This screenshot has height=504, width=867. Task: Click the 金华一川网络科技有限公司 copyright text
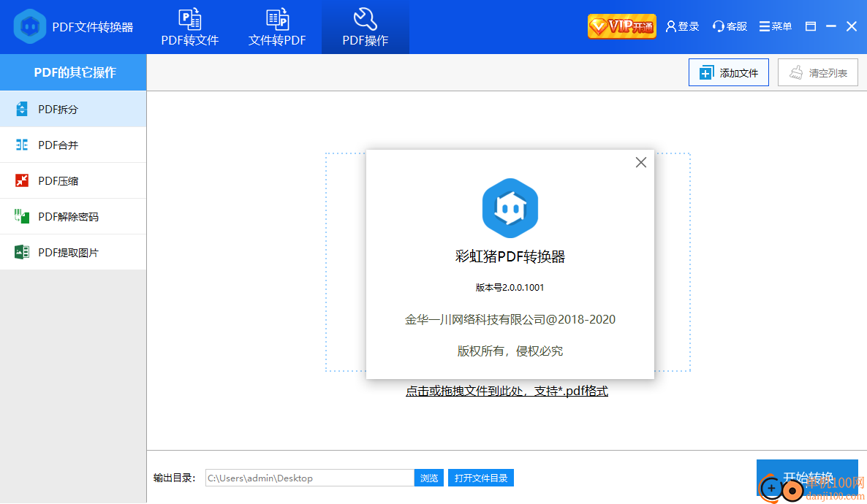coord(510,319)
